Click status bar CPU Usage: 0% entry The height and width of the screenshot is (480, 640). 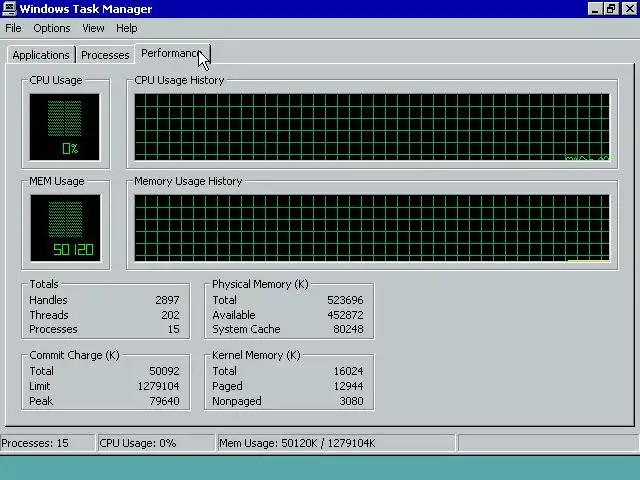[x=156, y=443]
